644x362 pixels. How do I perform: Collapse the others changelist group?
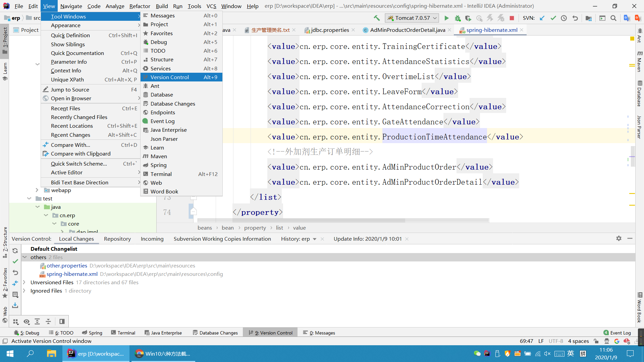point(24,257)
